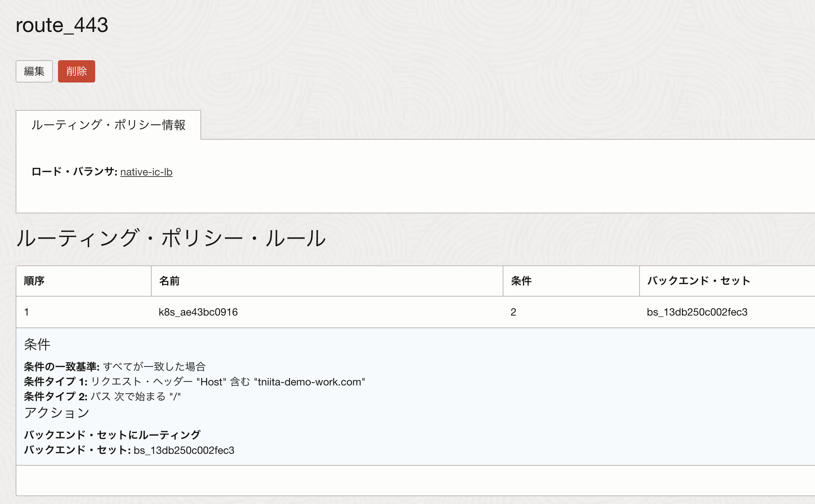815x504 pixels.
Task: Click the バックエンド・セットにルーティング action label
Action: tap(112, 434)
